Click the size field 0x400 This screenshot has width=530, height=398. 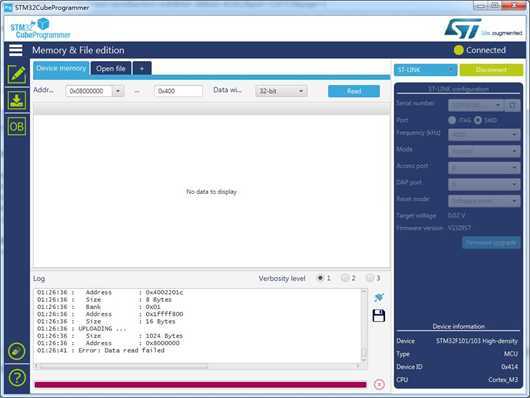[x=178, y=91]
